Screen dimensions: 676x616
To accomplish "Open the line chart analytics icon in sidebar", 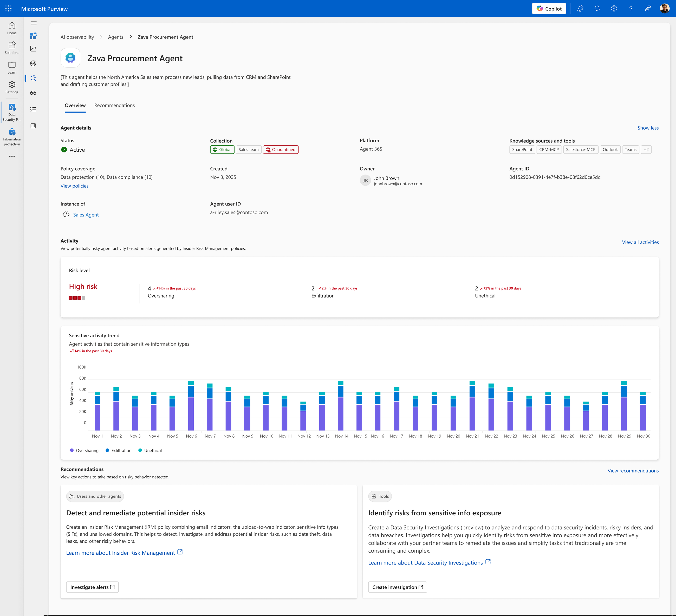I will (33, 49).
